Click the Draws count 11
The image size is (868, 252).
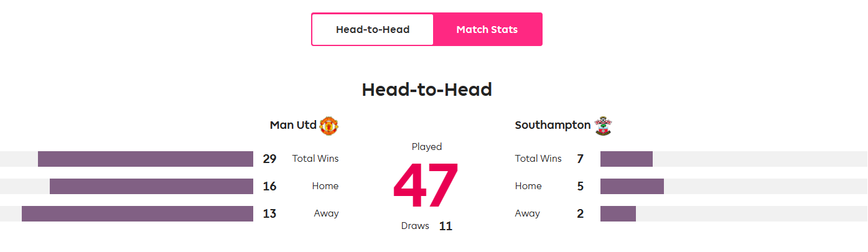(446, 226)
